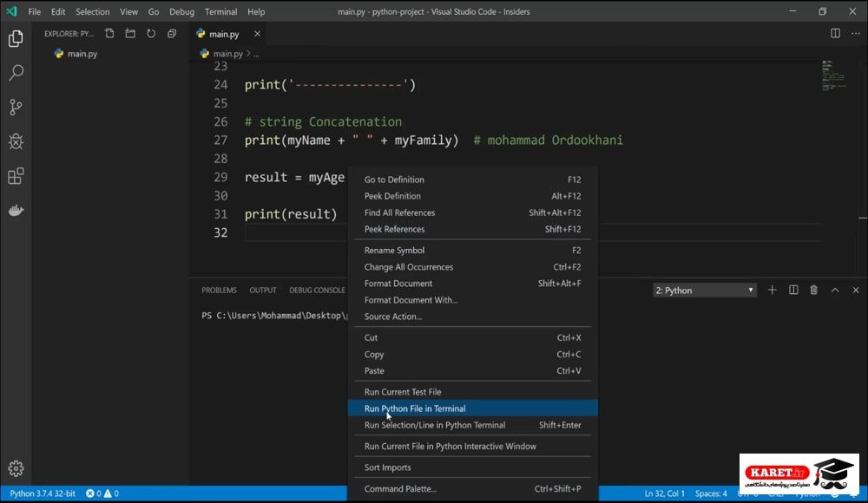
Task: Run Current File in Python Interactive Window
Action: point(473,446)
